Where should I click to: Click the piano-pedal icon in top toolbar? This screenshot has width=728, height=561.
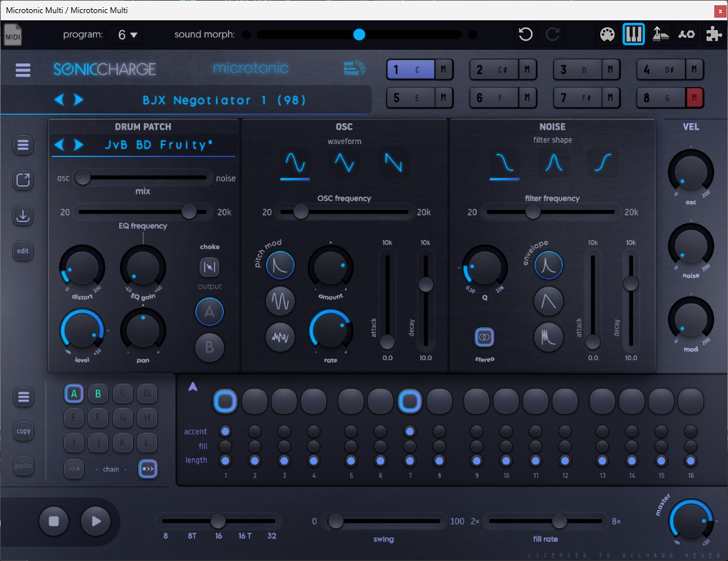tap(660, 34)
